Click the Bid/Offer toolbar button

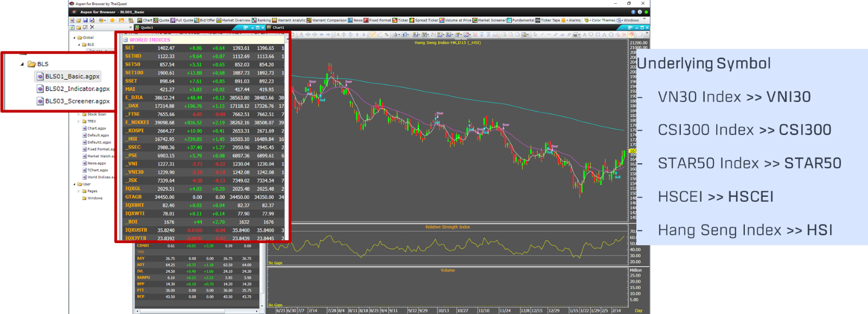tap(205, 20)
